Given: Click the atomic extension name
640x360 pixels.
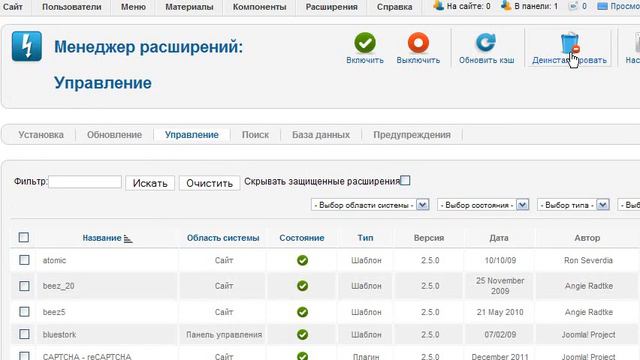Looking at the screenshot, I should coord(54,260).
